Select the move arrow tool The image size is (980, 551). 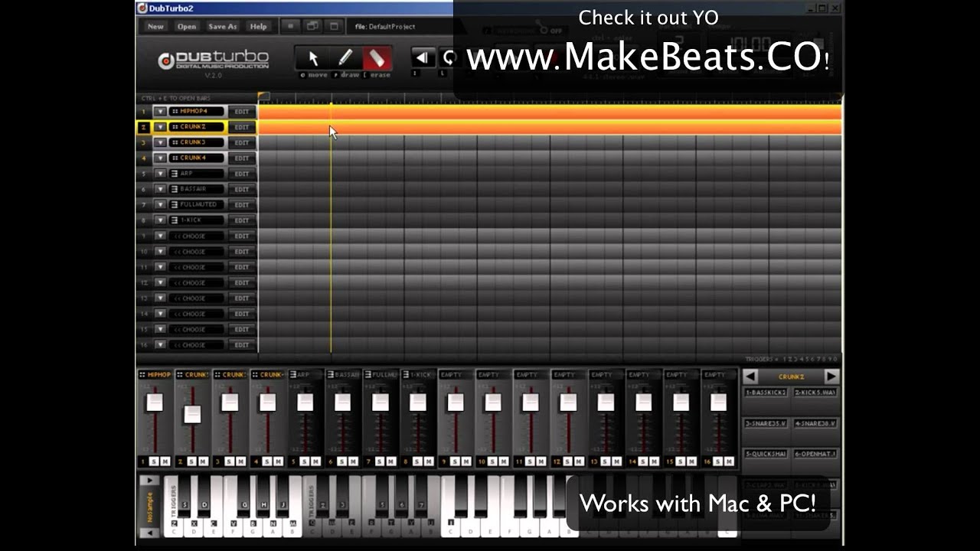[312, 58]
